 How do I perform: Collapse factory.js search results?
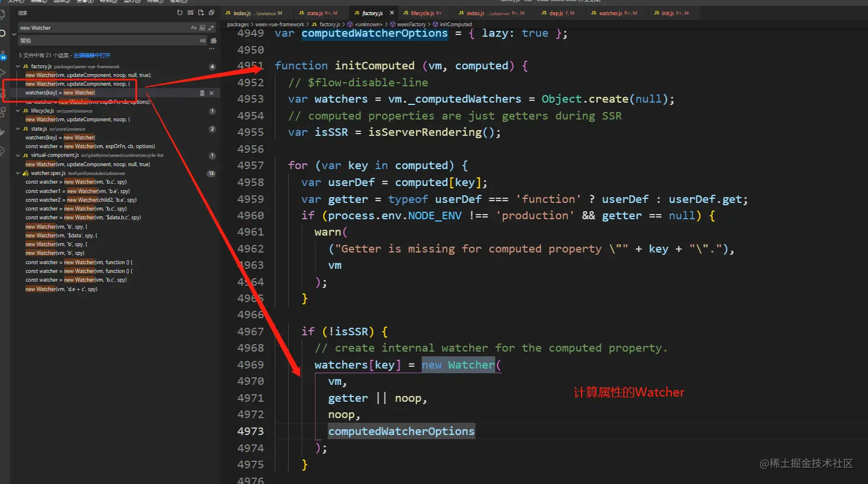tap(17, 66)
